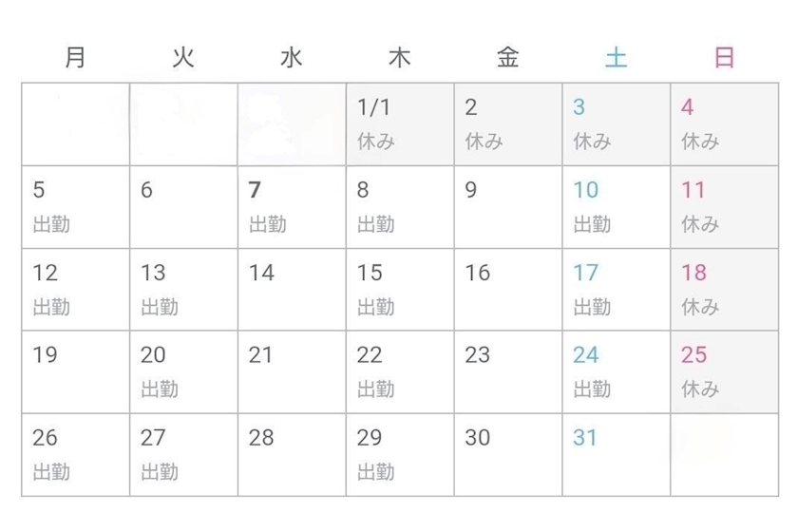Click the 26th 出勤 cell
798x532 pixels.
(75, 455)
